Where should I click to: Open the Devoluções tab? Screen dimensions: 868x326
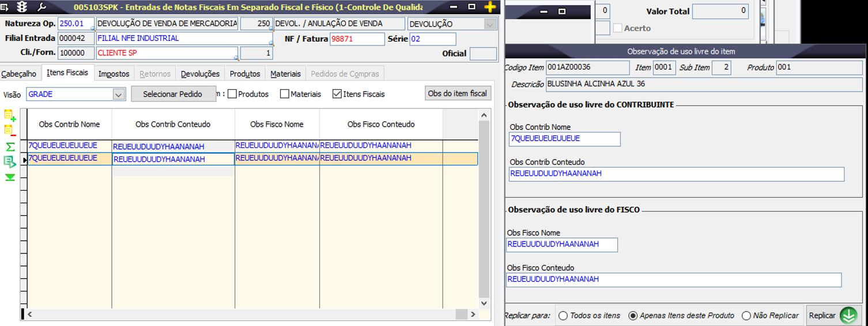coord(200,74)
